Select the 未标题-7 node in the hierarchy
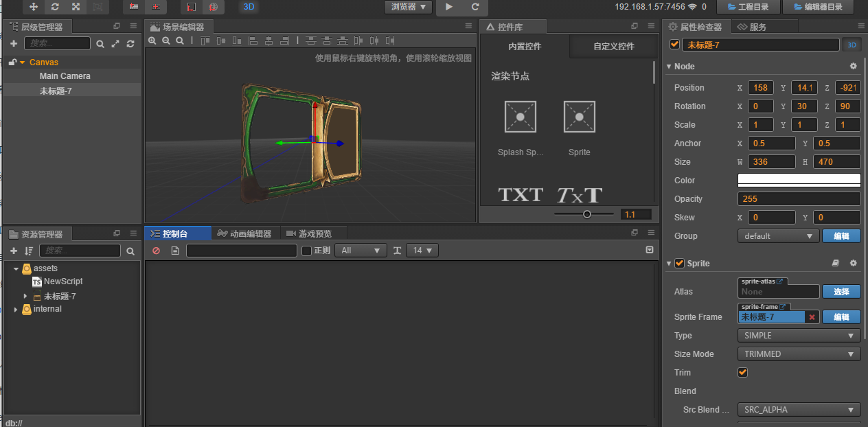868x427 pixels. [x=56, y=91]
